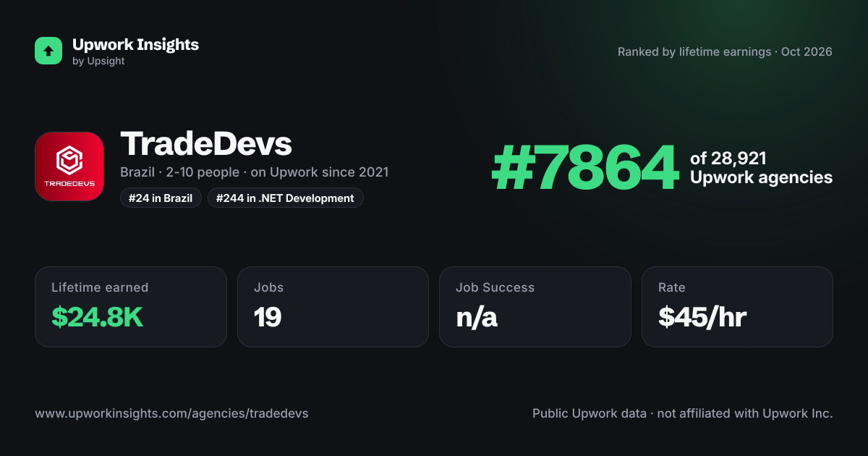This screenshot has height=456, width=868.
Task: Click the "by Upsight" subtitle
Action: pyautogui.click(x=98, y=62)
